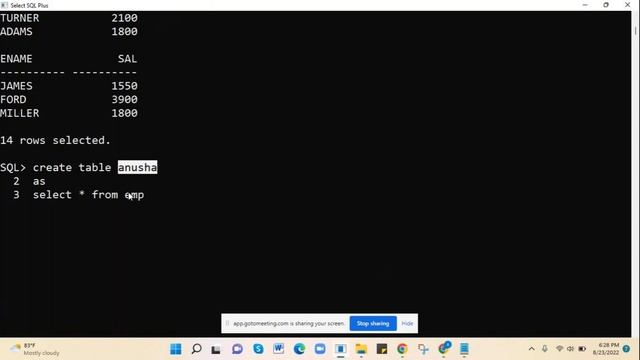Minimize the SQL Plus window

(585, 5)
